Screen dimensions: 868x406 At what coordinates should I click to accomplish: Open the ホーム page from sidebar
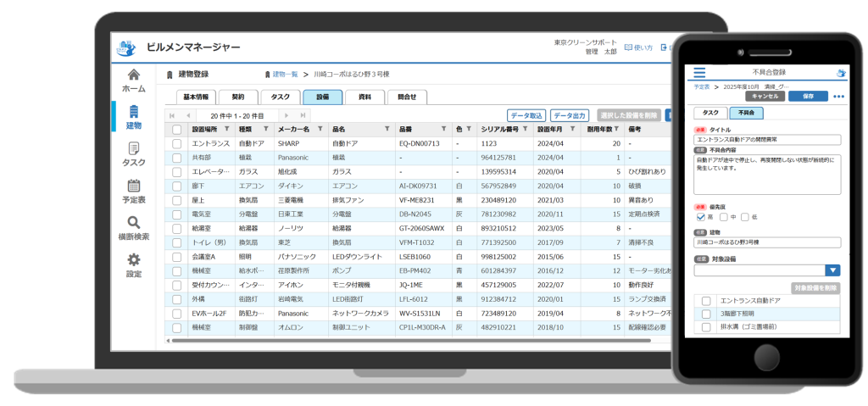pyautogui.click(x=133, y=80)
